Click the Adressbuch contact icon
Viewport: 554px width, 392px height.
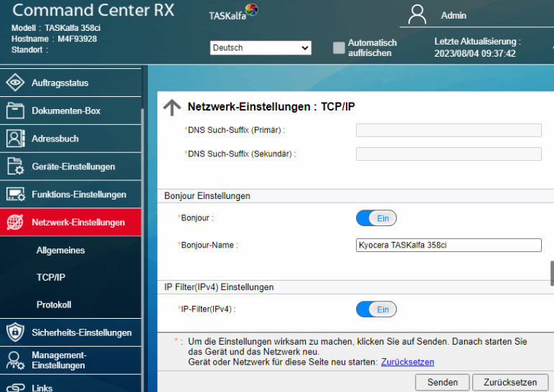click(x=15, y=139)
